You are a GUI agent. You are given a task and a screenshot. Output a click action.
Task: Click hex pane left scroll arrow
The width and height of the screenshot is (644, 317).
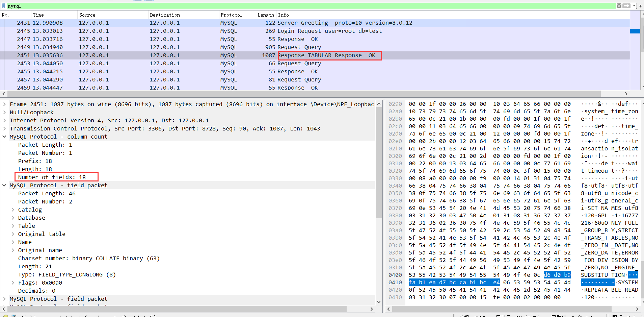(x=388, y=309)
